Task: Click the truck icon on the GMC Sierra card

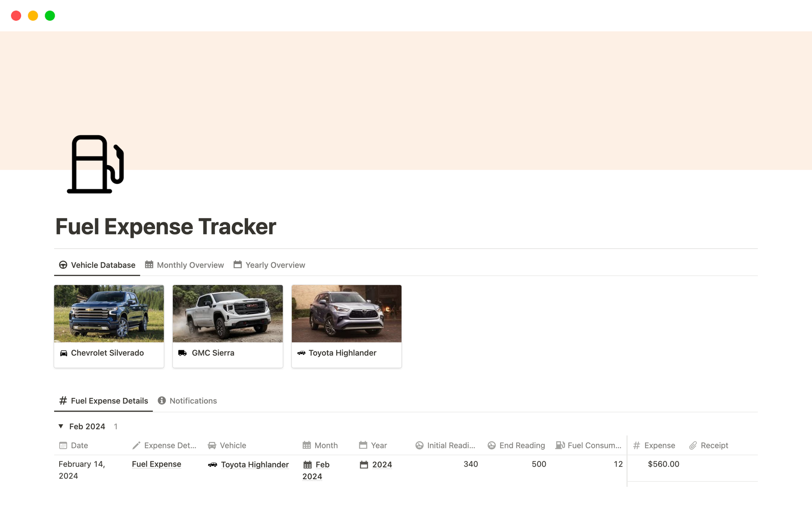Action: click(182, 353)
